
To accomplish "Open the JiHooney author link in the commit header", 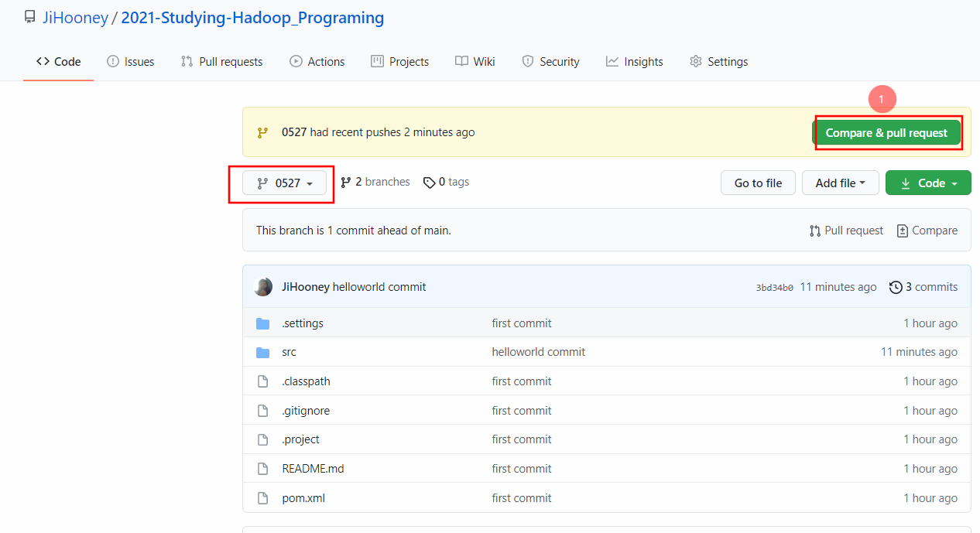I will pyautogui.click(x=306, y=287).
